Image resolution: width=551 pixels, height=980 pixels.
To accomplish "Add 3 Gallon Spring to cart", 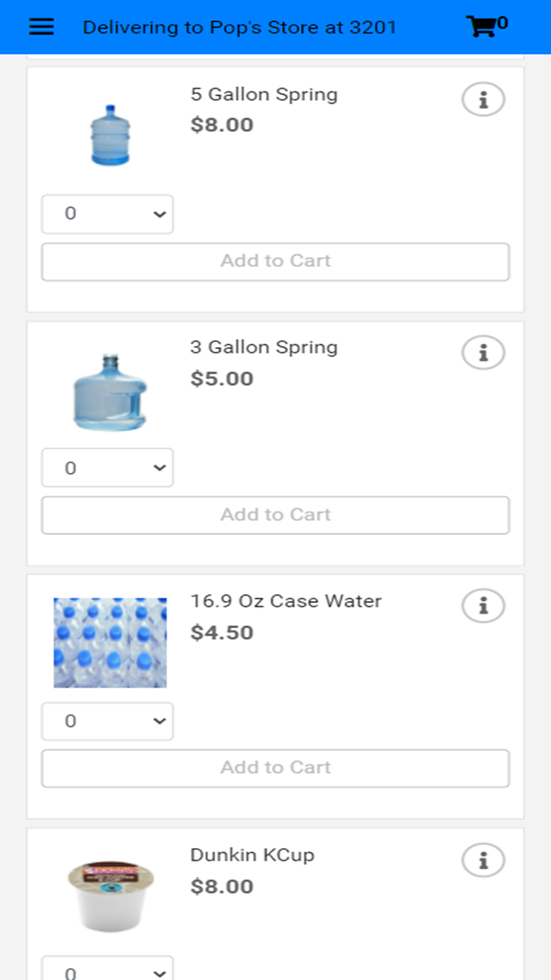I will 275,515.
